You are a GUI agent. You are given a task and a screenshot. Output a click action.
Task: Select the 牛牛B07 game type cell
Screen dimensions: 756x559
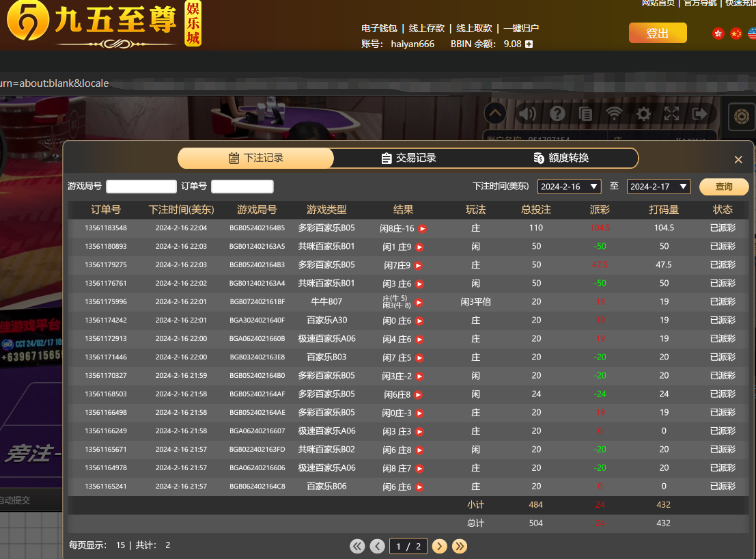coord(326,302)
